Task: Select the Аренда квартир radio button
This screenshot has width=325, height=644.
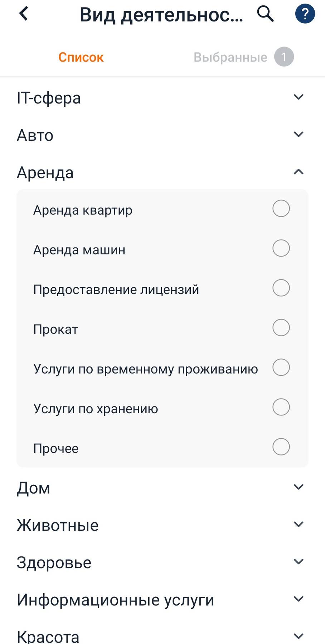Action: point(281,208)
